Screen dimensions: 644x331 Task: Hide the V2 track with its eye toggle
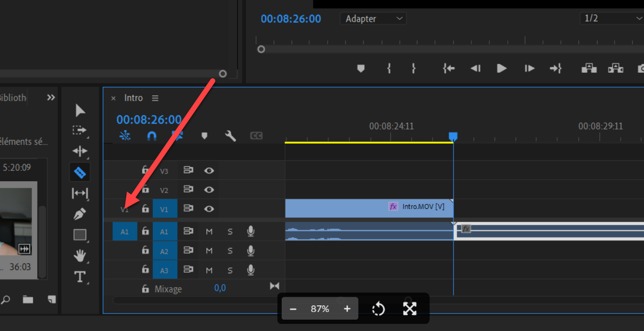pos(209,189)
